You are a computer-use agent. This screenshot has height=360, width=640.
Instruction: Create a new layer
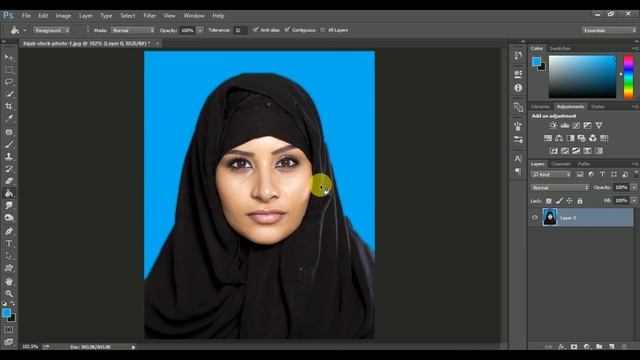(611, 347)
